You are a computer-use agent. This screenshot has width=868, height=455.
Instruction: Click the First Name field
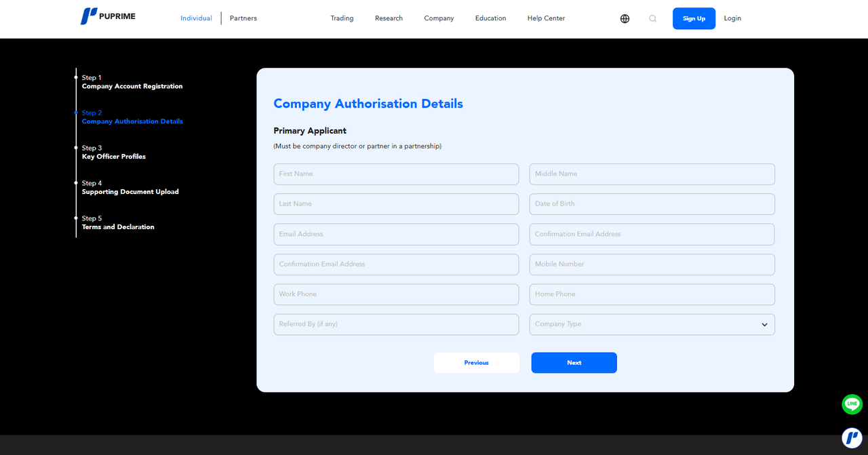pyautogui.click(x=396, y=174)
